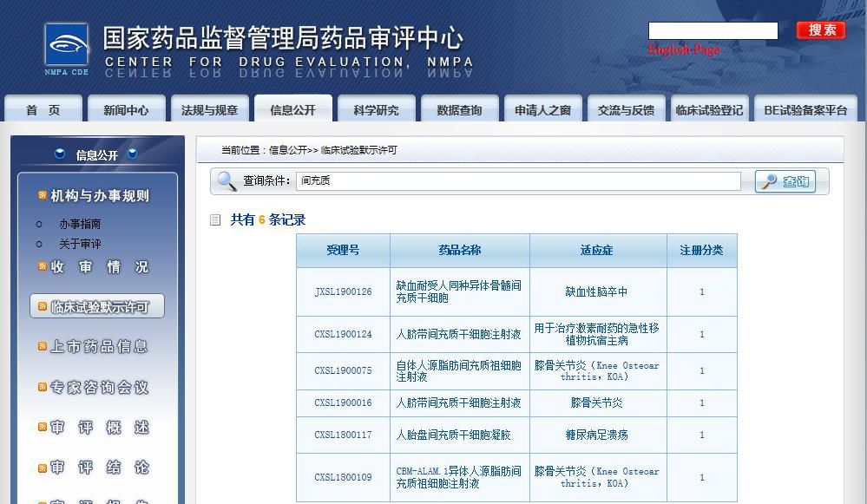Click indication 用于治疗激素耐药的急性移植物抗宿主病
This screenshot has width=867, height=504.
(x=596, y=334)
